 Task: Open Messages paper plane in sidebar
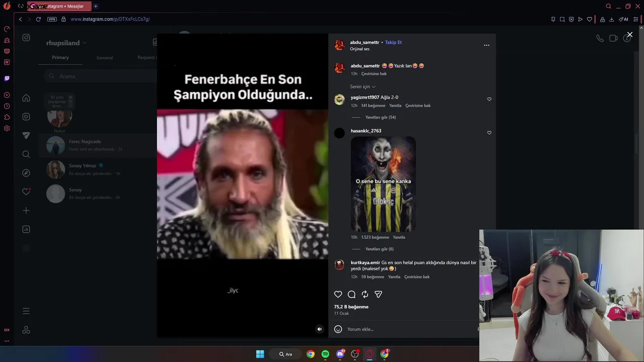pyautogui.click(x=26, y=135)
